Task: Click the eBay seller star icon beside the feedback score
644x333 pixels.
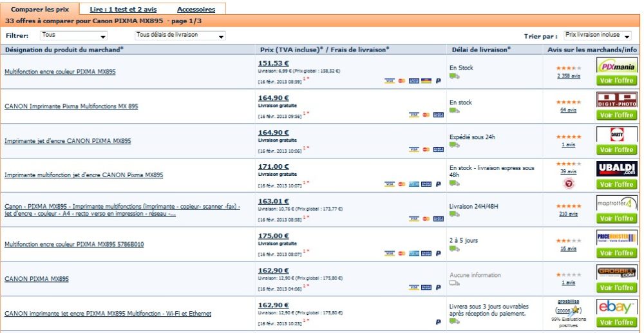Action: pos(575,310)
